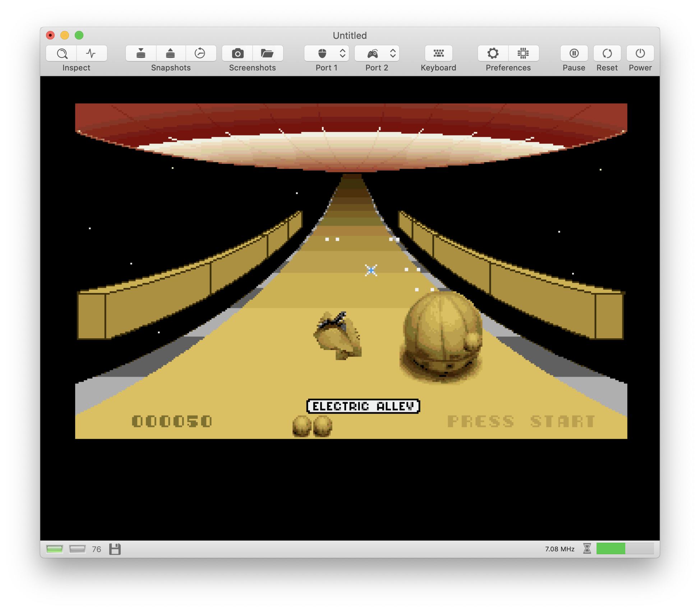Click the large armored ball on the track
Image resolution: width=700 pixels, height=611 pixels.
coord(441,337)
